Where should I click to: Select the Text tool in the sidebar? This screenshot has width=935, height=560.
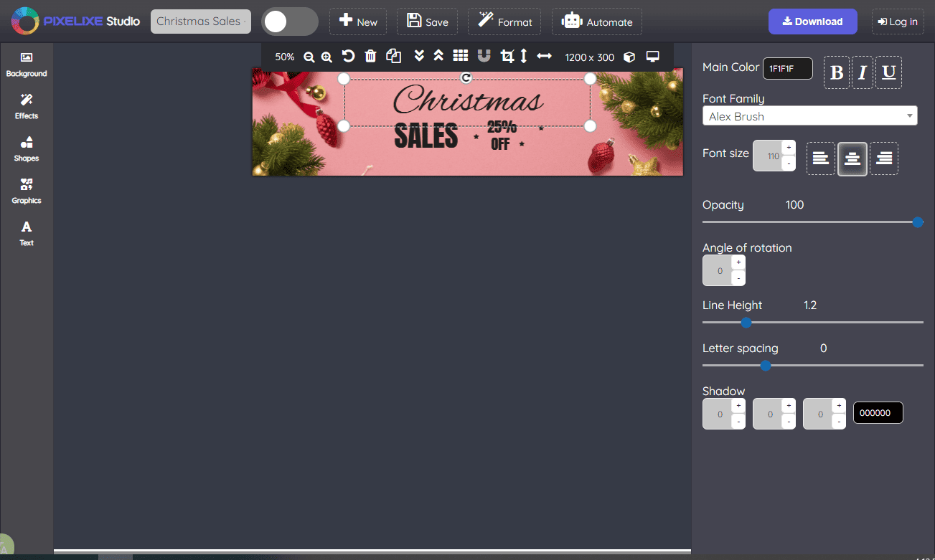pos(26,233)
